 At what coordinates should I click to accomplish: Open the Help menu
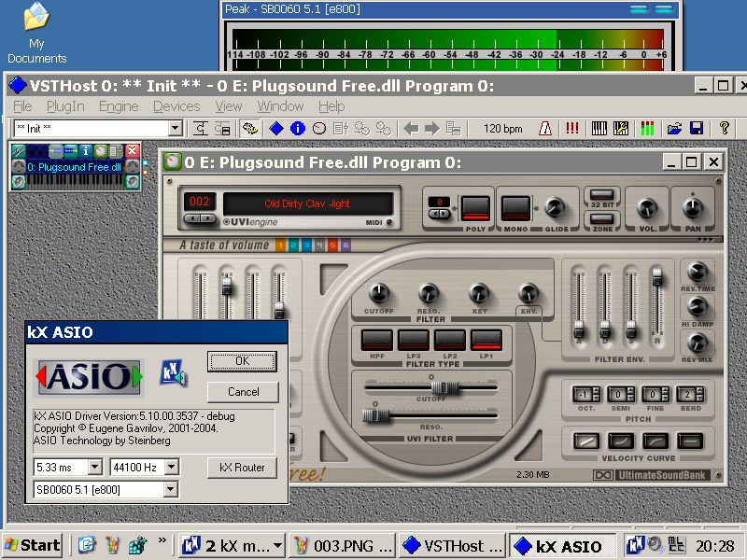point(331,106)
